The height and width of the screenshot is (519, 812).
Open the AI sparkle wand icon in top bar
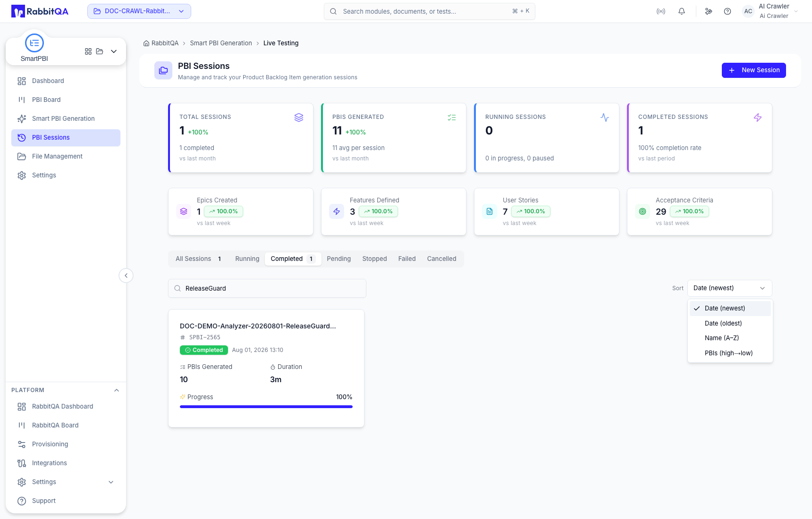709,11
